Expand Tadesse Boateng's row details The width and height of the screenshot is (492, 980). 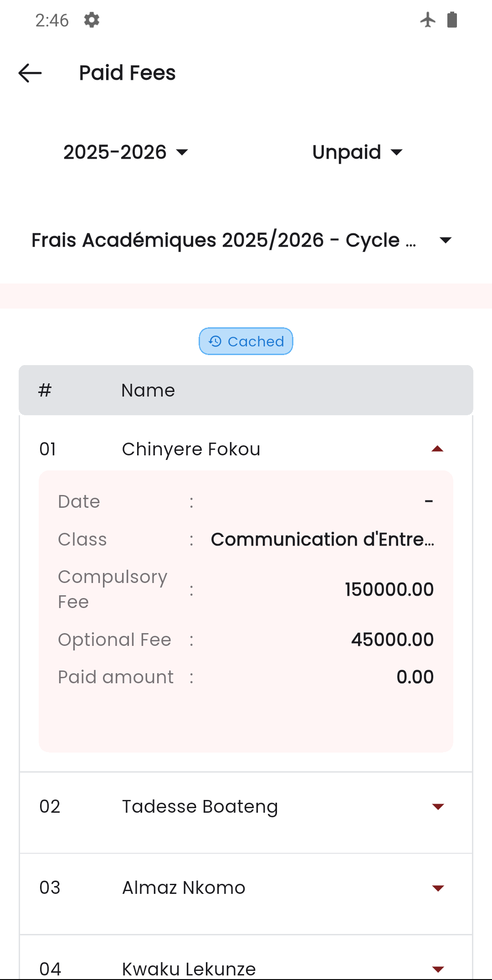coord(437,806)
